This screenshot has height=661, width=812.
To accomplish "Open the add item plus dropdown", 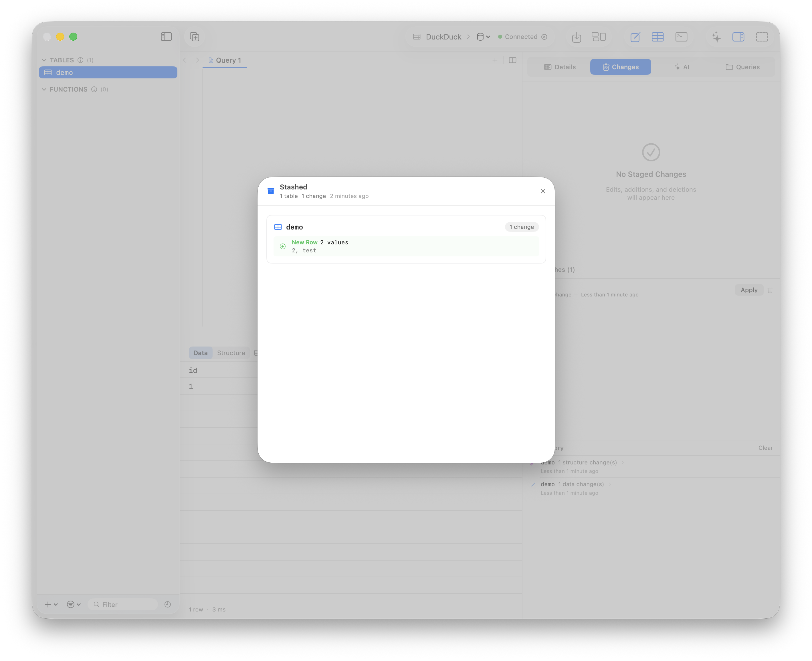I will point(51,605).
